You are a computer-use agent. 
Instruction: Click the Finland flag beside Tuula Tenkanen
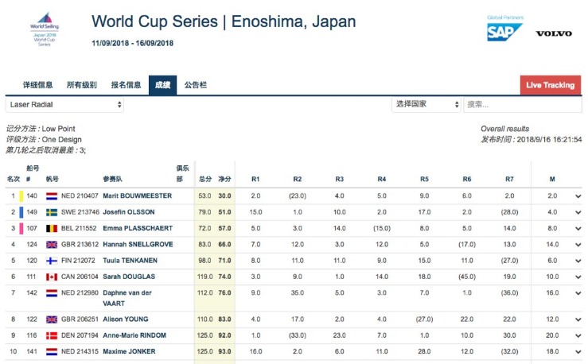pos(52,260)
